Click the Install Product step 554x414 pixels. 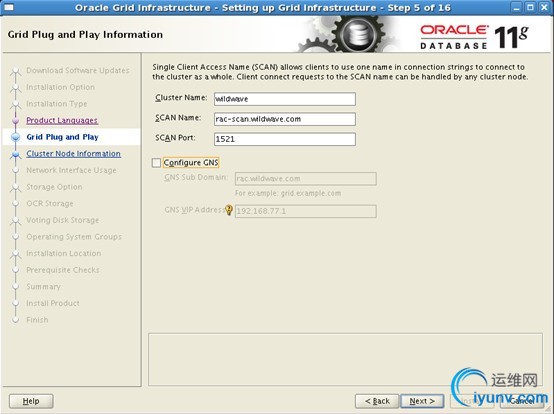coord(53,303)
